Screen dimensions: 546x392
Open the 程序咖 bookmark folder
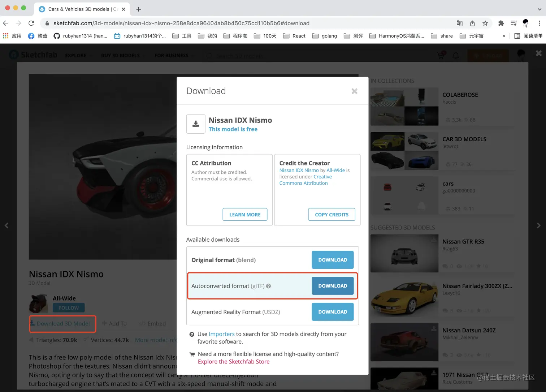click(235, 36)
